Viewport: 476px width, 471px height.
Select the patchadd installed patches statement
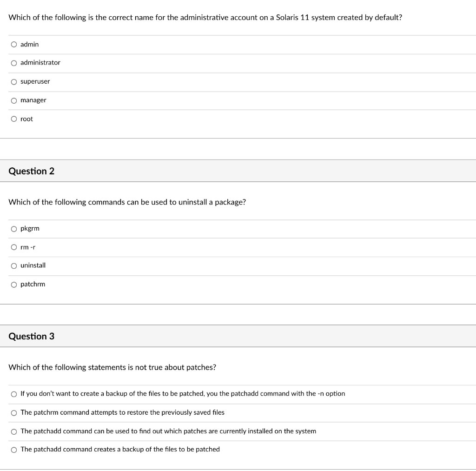(14, 431)
